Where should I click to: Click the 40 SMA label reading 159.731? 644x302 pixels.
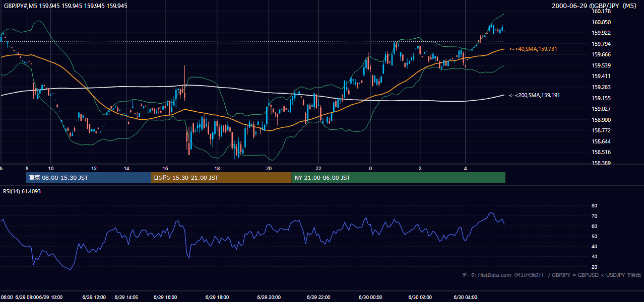point(533,49)
